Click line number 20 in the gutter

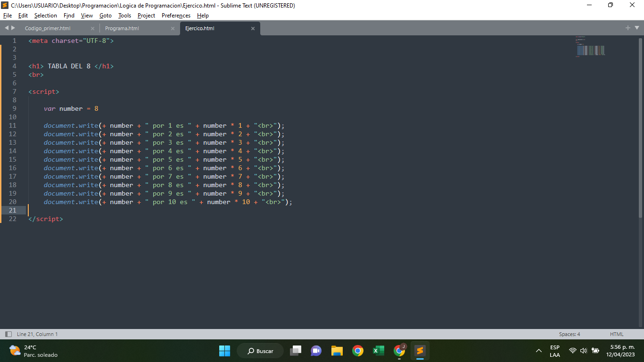coord(13,202)
